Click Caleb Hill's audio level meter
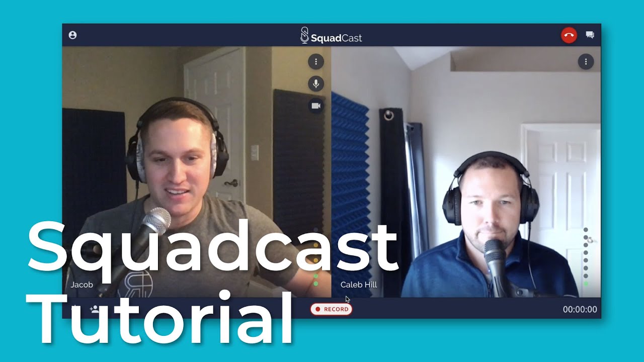 [586, 257]
